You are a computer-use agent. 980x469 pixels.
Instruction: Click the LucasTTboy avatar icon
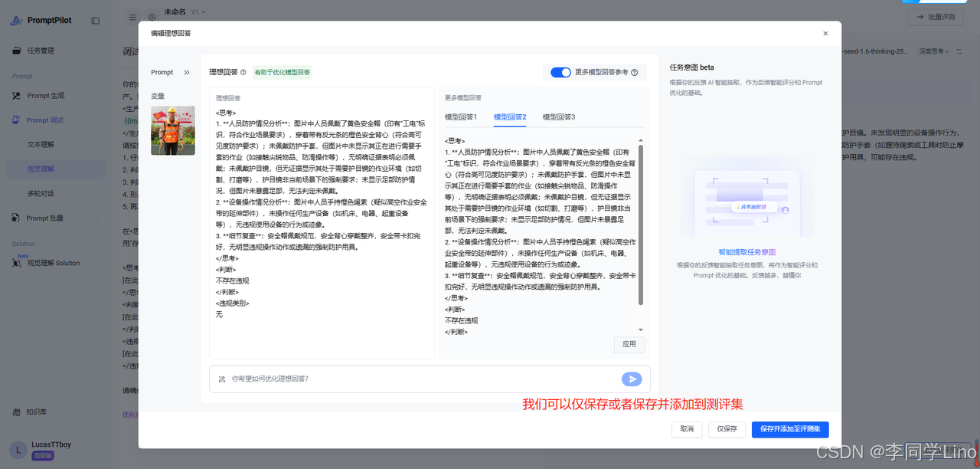18,449
